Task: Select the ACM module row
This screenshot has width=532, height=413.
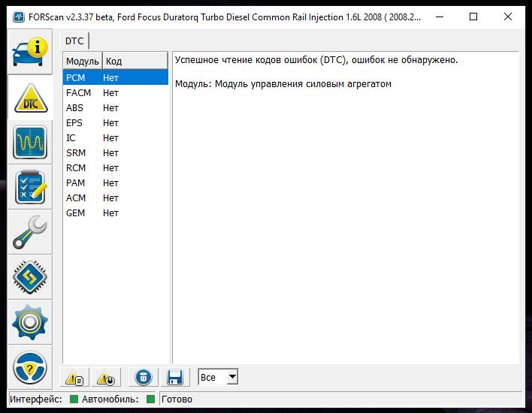Action: (x=116, y=197)
